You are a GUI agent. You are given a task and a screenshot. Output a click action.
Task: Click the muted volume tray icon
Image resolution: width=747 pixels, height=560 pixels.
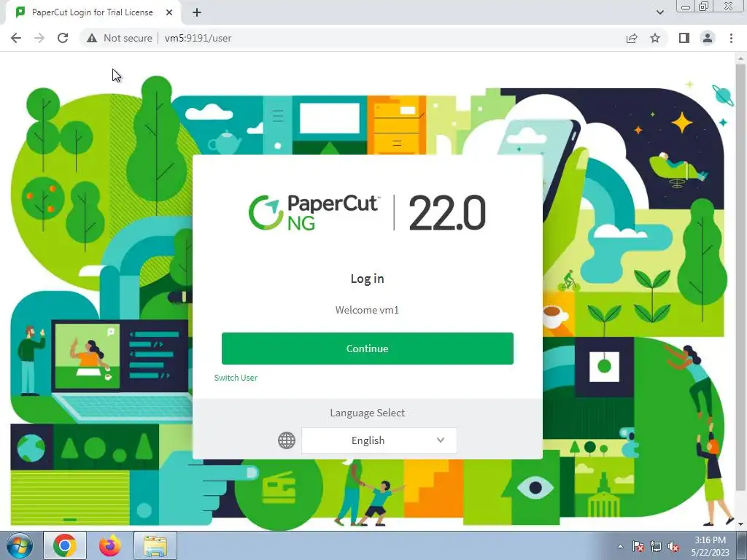point(673,546)
